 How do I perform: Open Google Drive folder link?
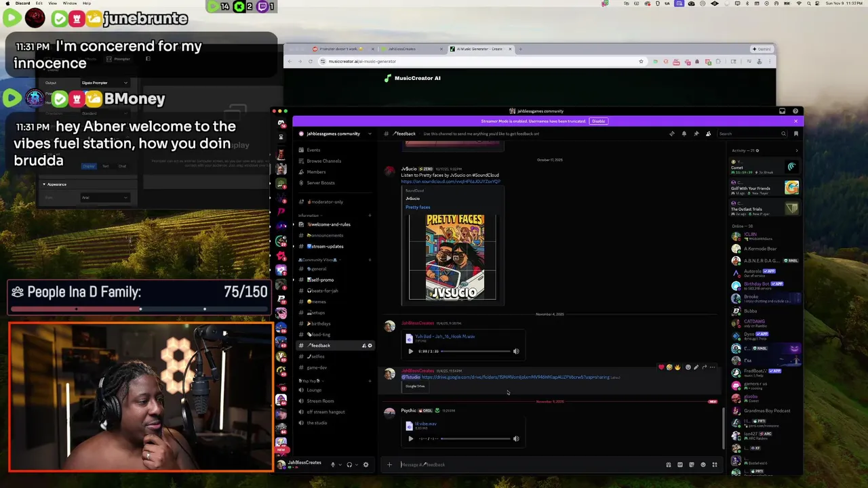pos(515,378)
